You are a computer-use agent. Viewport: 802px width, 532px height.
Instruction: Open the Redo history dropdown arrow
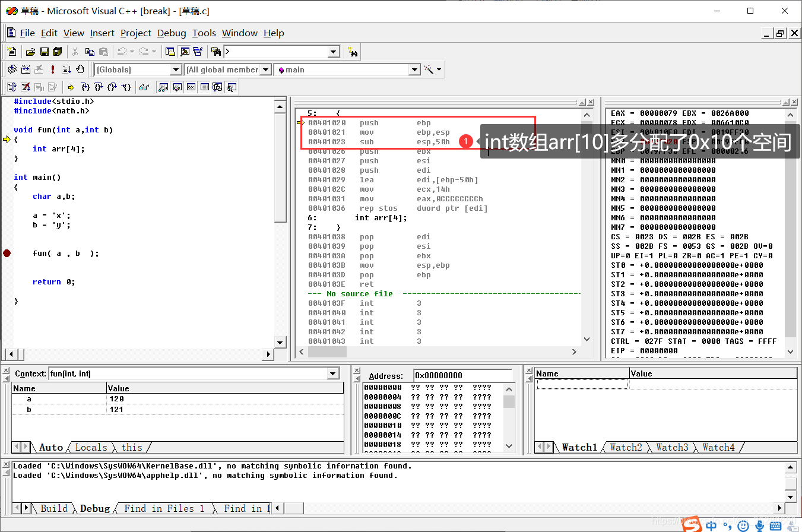154,52
